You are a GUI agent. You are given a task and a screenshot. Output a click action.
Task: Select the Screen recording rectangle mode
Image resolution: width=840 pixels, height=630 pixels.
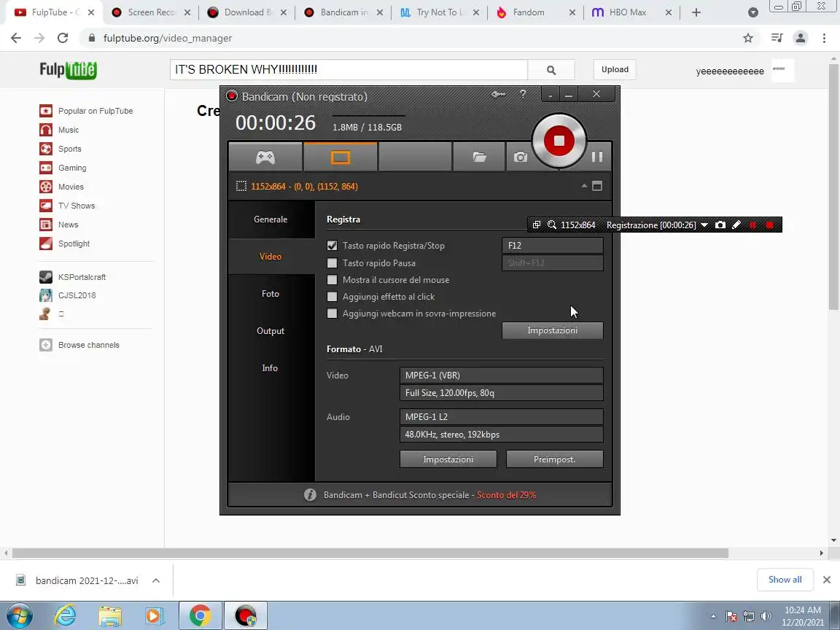341,157
